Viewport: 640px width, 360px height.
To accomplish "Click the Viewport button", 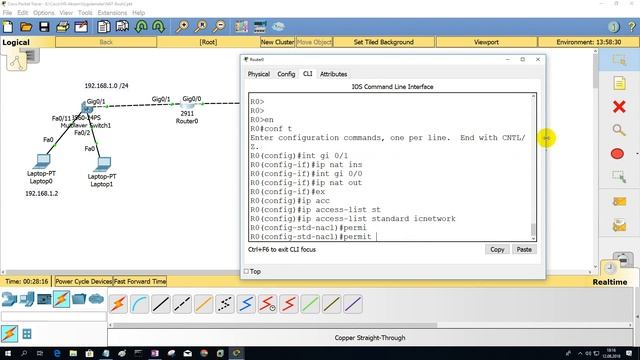I will click(x=487, y=42).
